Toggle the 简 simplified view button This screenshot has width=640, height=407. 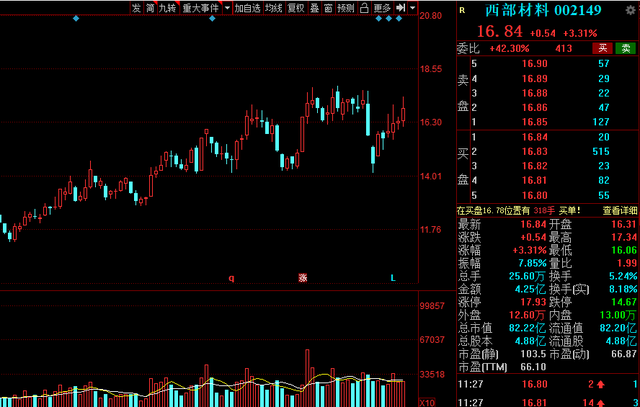tap(151, 8)
